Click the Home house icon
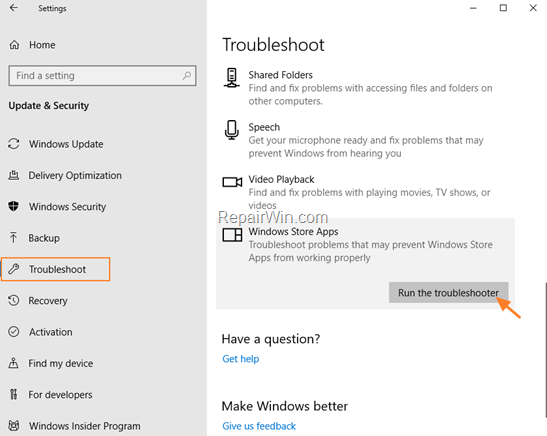Image resolution: width=547 pixels, height=436 pixels. [x=14, y=45]
